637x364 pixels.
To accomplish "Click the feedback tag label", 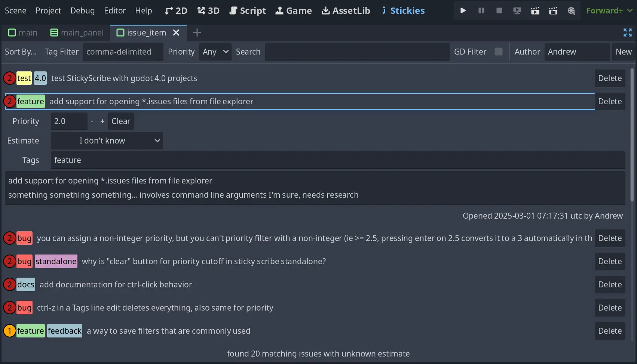I will pyautogui.click(x=65, y=331).
